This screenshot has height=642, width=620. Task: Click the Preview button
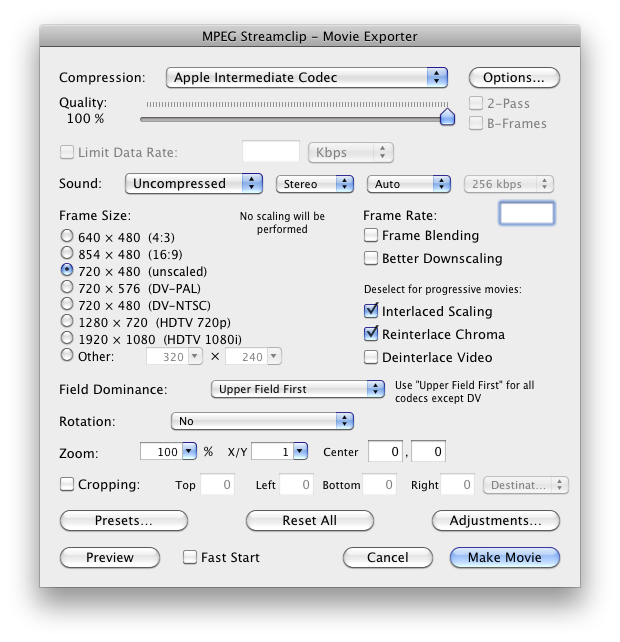[x=110, y=557]
